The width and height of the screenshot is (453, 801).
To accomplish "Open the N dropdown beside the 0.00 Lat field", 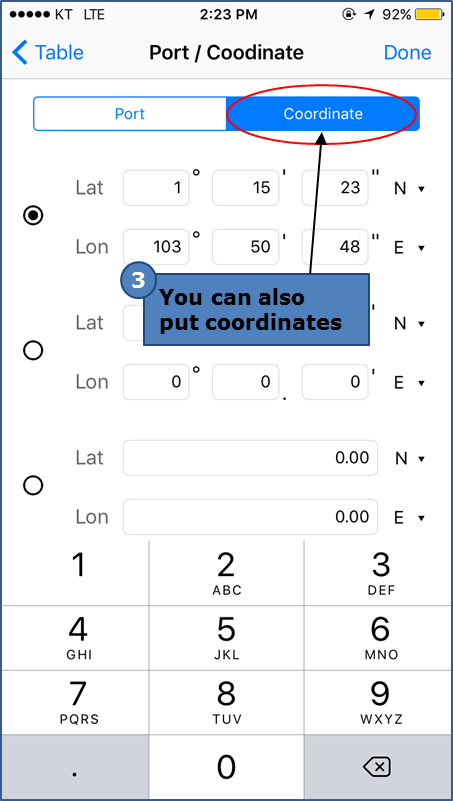I will [410, 459].
